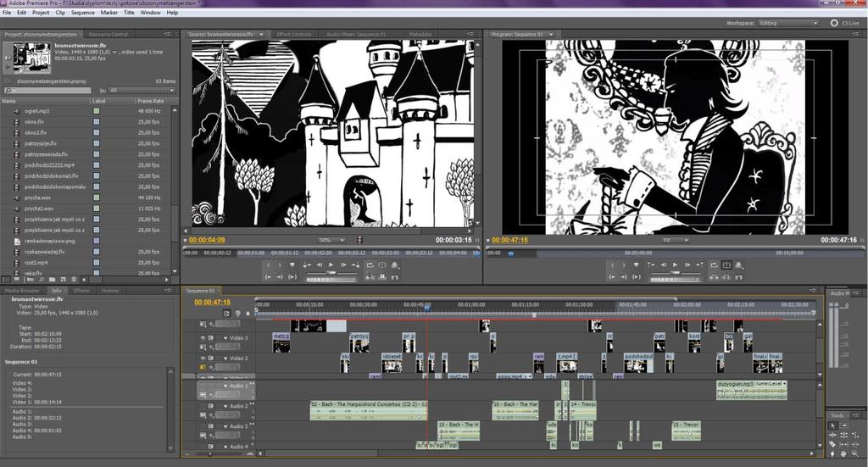Toggle Video 2 track visibility eye
The image size is (868, 467).
tap(203, 359)
